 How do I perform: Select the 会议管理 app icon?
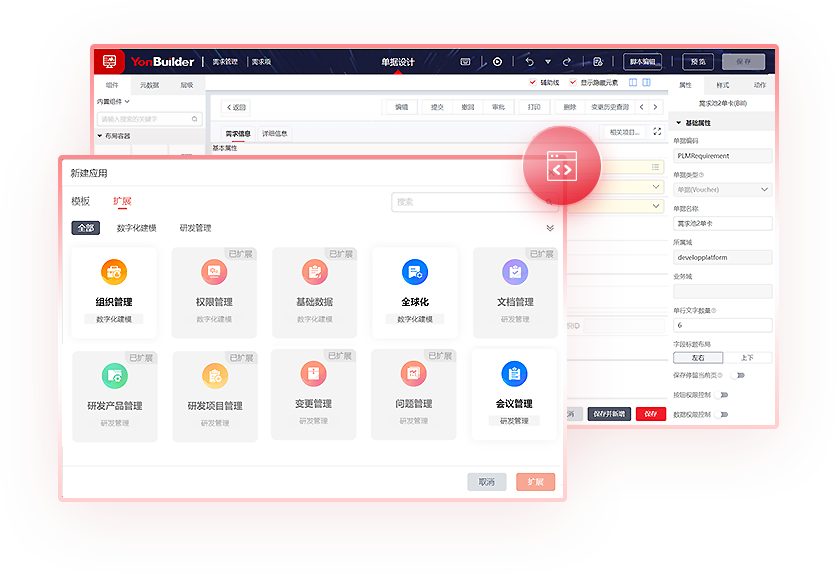[x=514, y=375]
